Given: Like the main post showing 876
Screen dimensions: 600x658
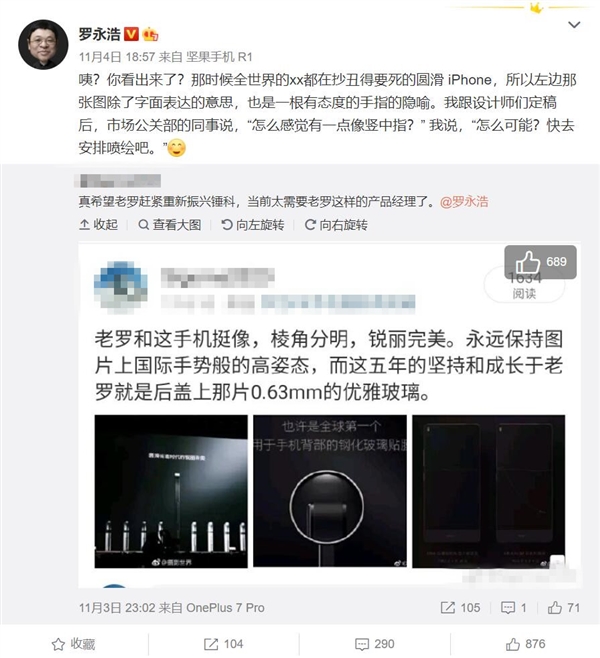Looking at the screenshot, I should [525, 644].
